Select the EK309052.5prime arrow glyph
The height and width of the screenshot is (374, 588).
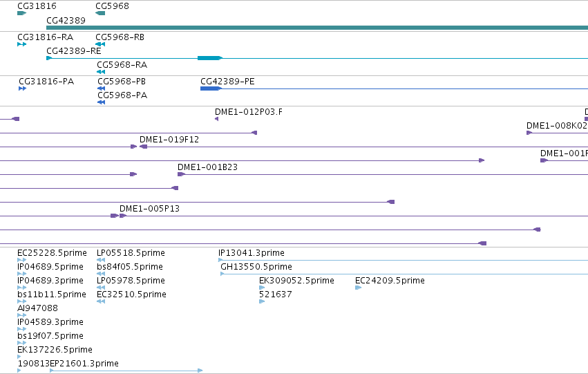click(262, 288)
